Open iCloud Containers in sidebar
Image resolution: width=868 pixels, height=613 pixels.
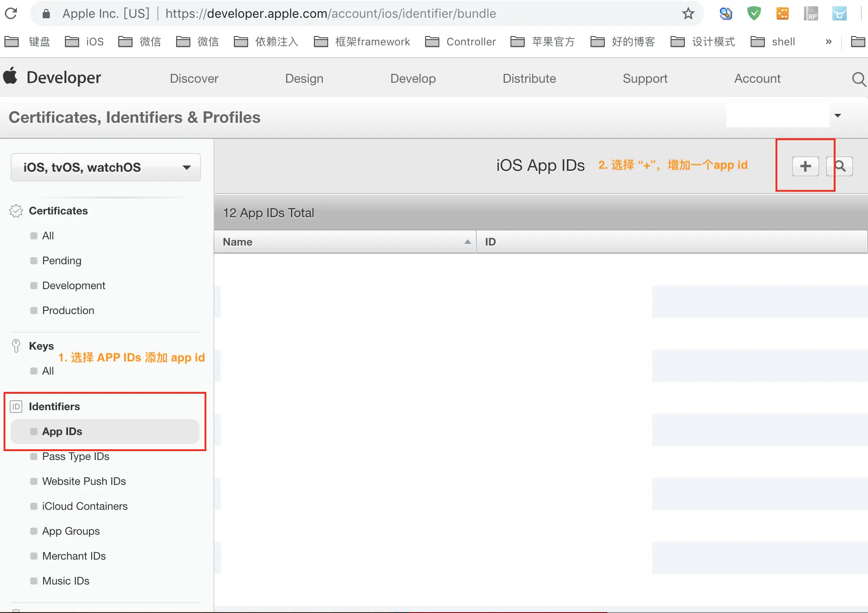pyautogui.click(x=84, y=506)
